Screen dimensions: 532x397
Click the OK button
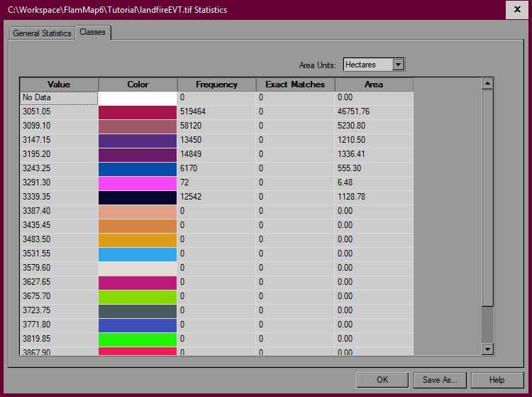point(382,380)
